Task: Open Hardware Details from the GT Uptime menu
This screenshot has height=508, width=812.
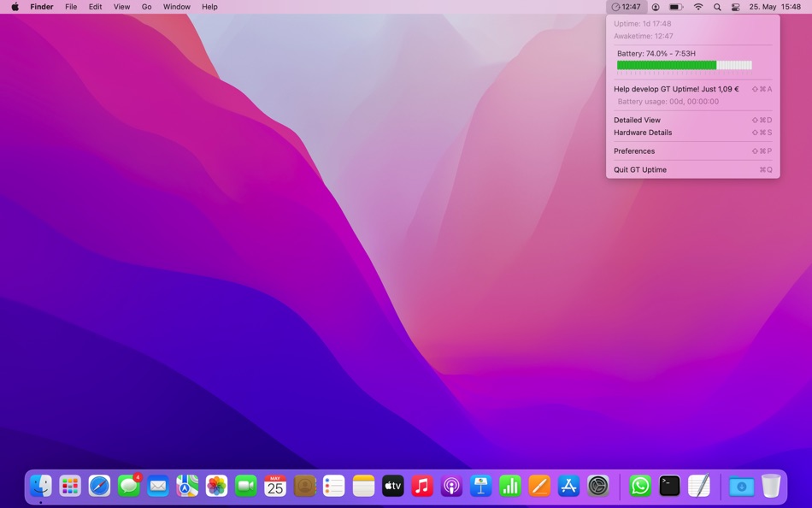Action: click(x=642, y=133)
